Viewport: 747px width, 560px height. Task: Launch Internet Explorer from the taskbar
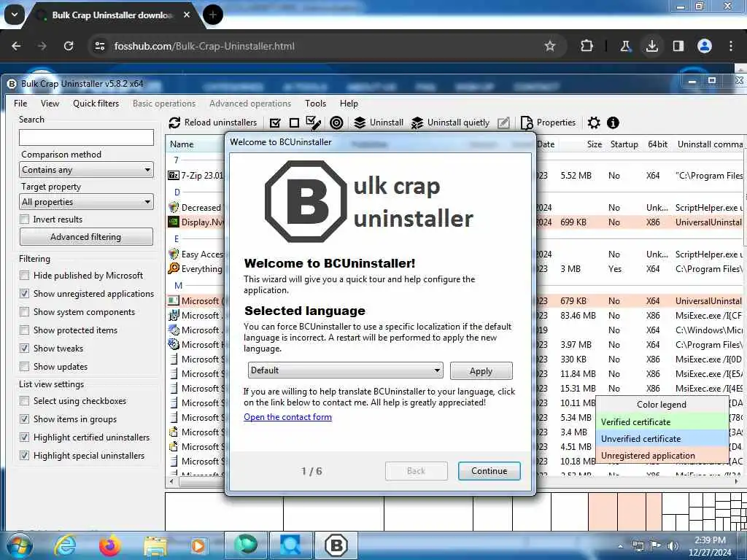pos(65,545)
